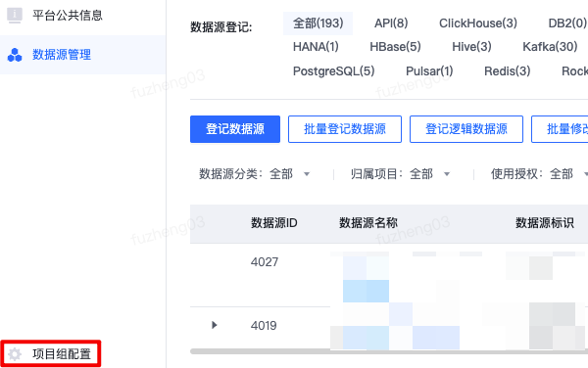Click the gear icon beside 项目组配置
This screenshot has width=588, height=368.
15,353
